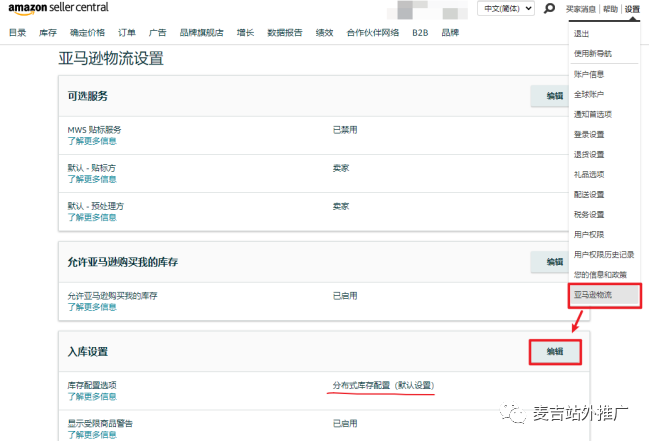This screenshot has width=649, height=442.
Task: Select 用户权限 from settings menu
Action: pos(589,235)
